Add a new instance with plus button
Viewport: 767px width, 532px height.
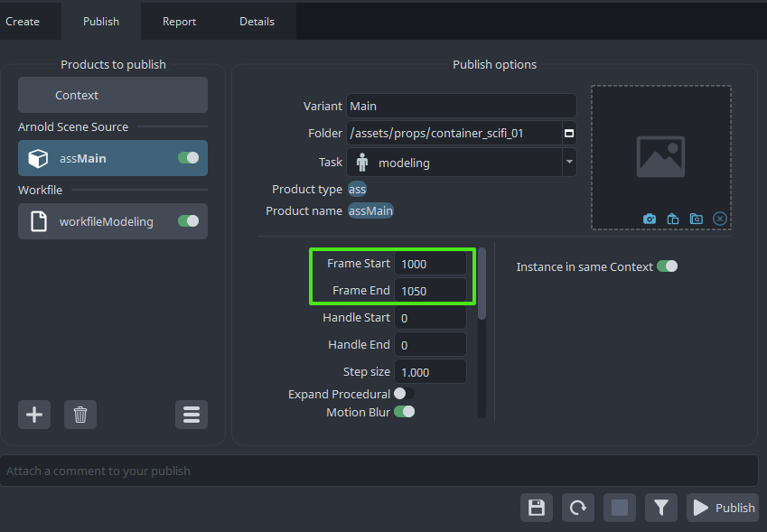point(34,415)
